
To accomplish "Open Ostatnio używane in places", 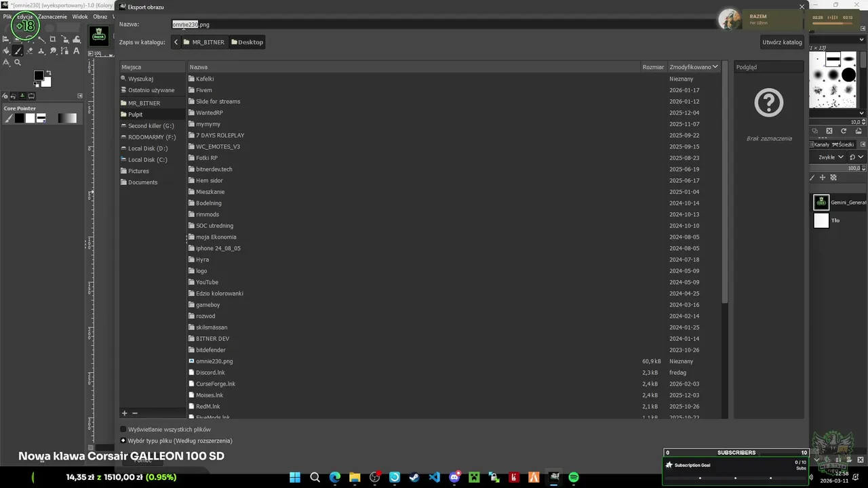I will (x=153, y=90).
